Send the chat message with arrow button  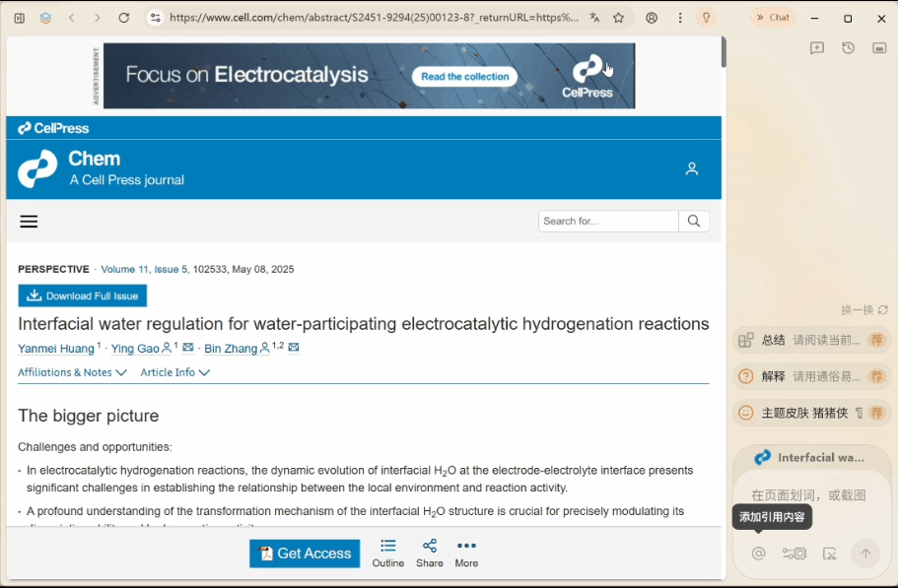click(x=865, y=554)
